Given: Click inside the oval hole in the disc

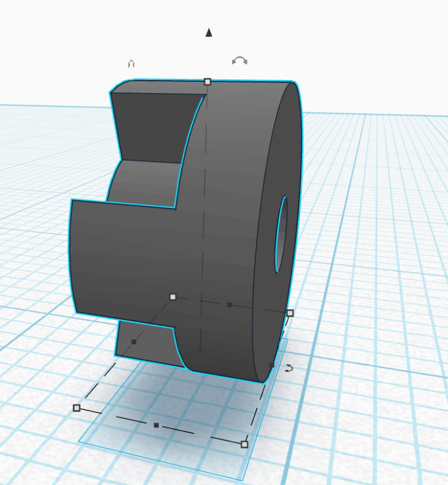Looking at the screenshot, I should (x=281, y=235).
